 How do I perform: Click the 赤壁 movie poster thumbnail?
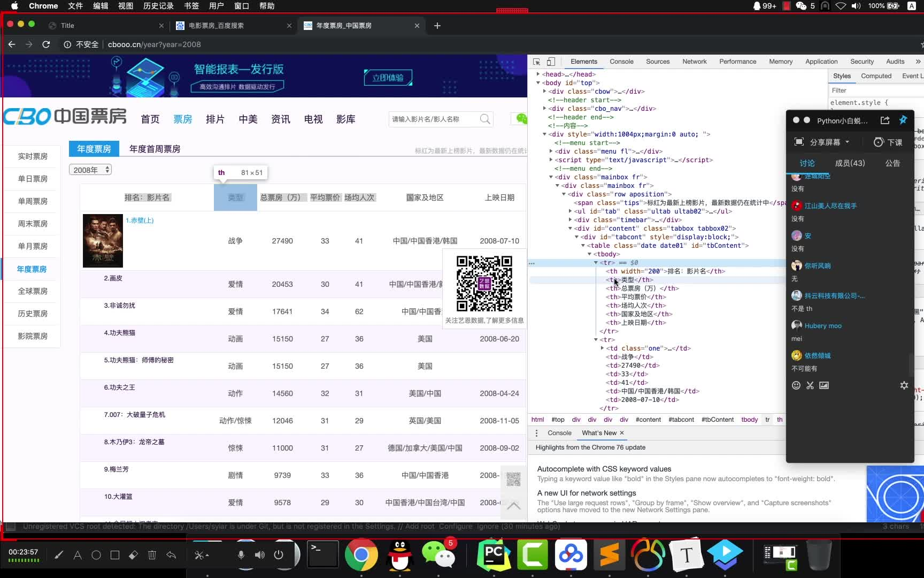(x=103, y=241)
